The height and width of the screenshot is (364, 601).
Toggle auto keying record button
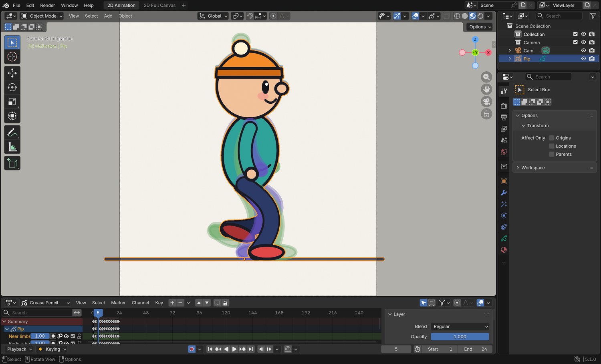tap(192, 349)
